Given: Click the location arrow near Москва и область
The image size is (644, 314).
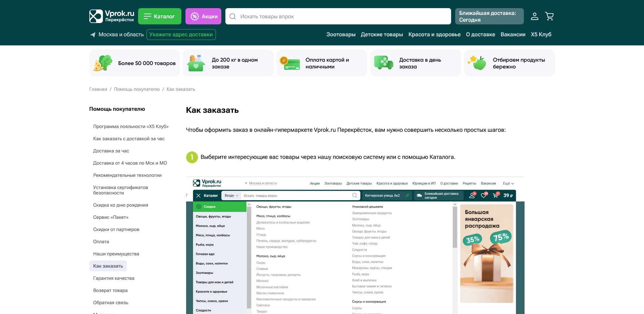Looking at the screenshot, I should pos(93,35).
